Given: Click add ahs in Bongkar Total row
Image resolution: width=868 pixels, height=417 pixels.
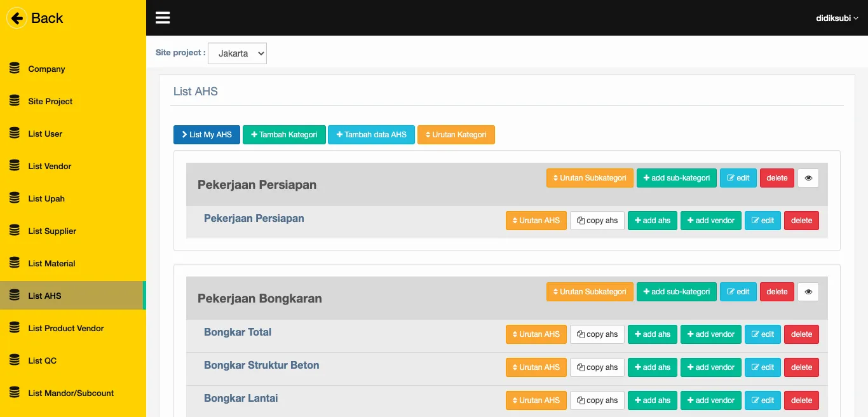Looking at the screenshot, I should point(653,334).
